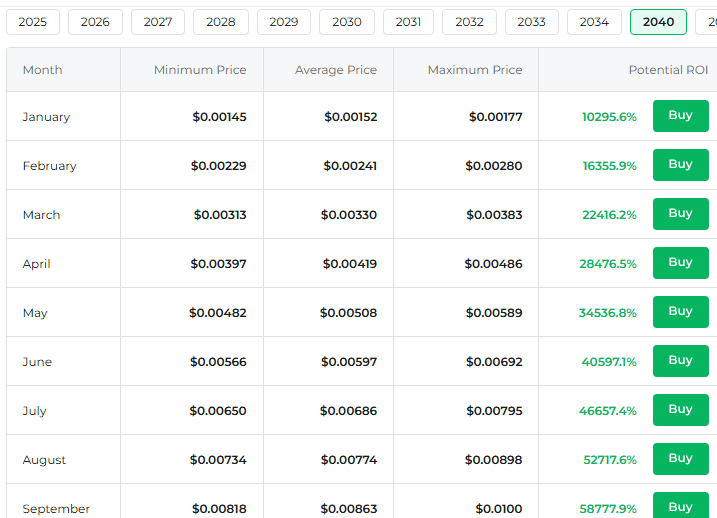The width and height of the screenshot is (717, 518).
Task: Open the 2027 forecast tab
Action: tap(158, 22)
